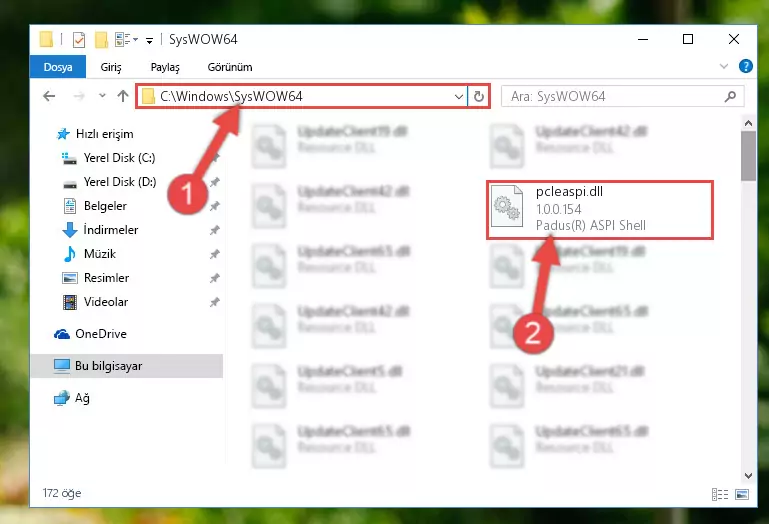Image resolution: width=769 pixels, height=524 pixels.
Task: Open the recent locations dropdown
Action: click(x=102, y=96)
